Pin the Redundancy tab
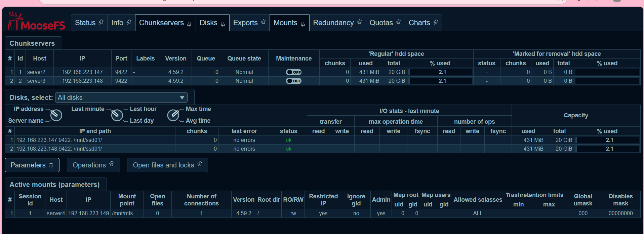The width and height of the screenshot is (644, 234). pos(359,22)
